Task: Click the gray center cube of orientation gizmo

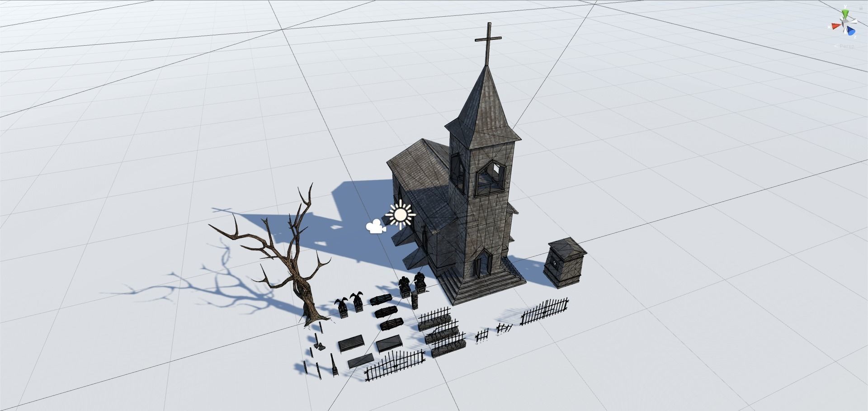Action: pos(844,23)
